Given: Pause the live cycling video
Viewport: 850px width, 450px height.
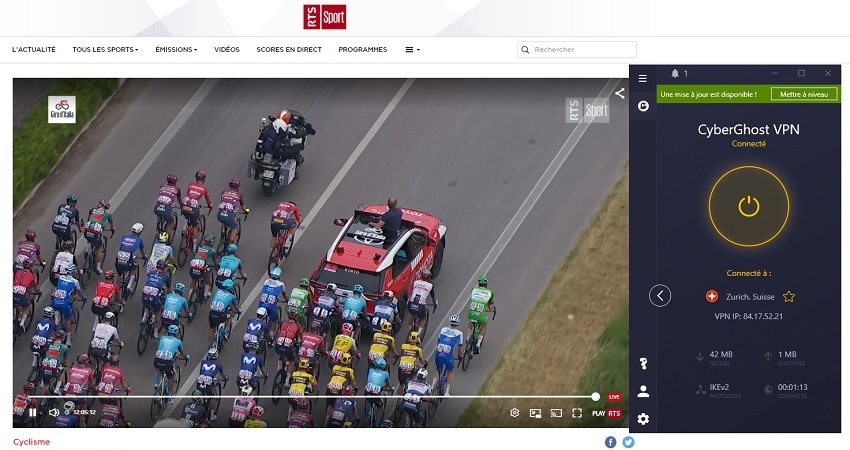Looking at the screenshot, I should coord(33,413).
